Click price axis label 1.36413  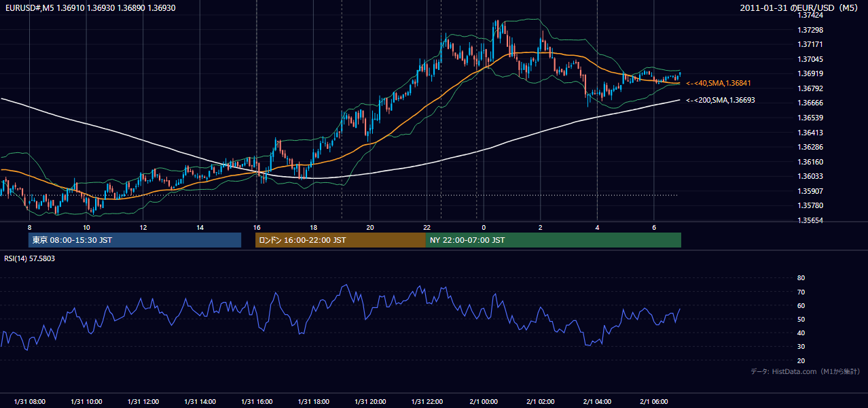pyautogui.click(x=810, y=133)
